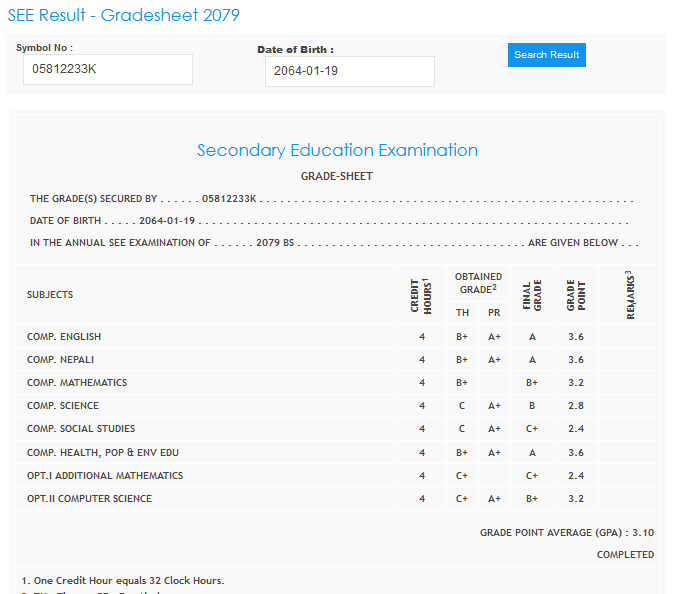Click OPT.II COMPUTER SCIENCE subject
The height and width of the screenshot is (594, 687).
coord(89,499)
